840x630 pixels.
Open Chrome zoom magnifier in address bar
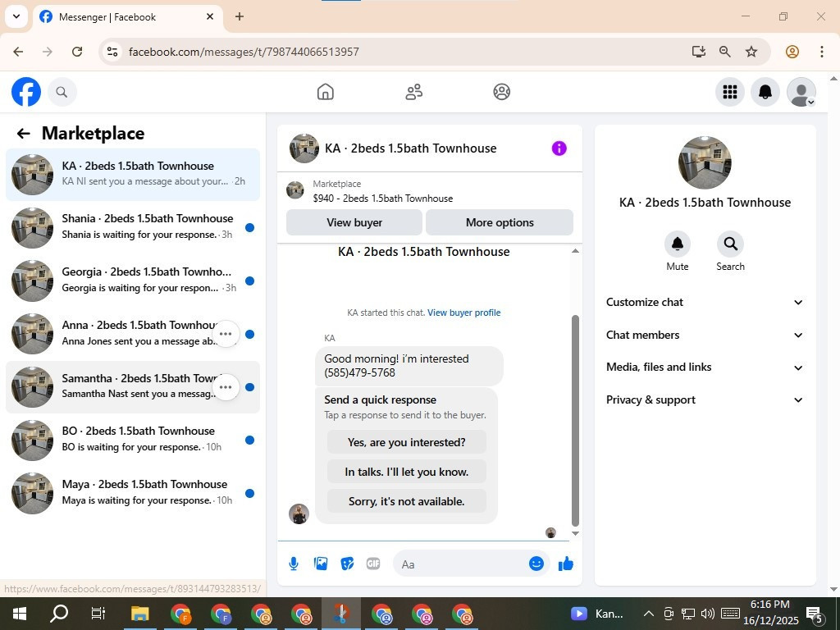coord(725,52)
